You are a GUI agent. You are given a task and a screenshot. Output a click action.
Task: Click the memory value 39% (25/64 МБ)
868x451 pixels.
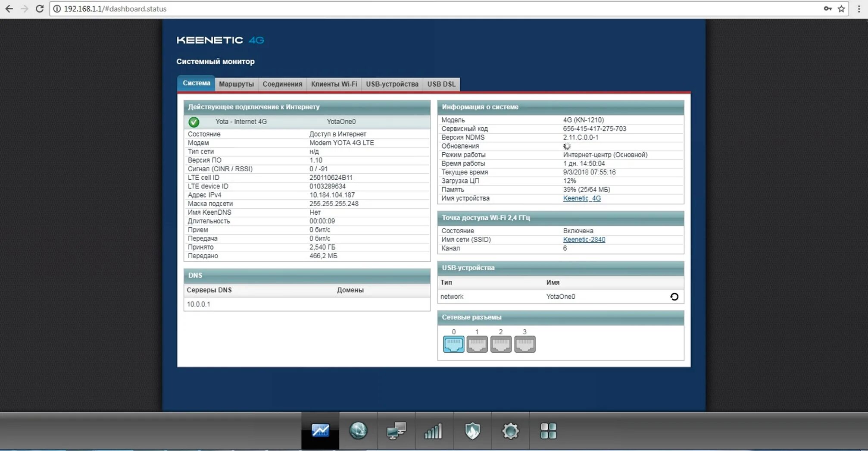(586, 190)
